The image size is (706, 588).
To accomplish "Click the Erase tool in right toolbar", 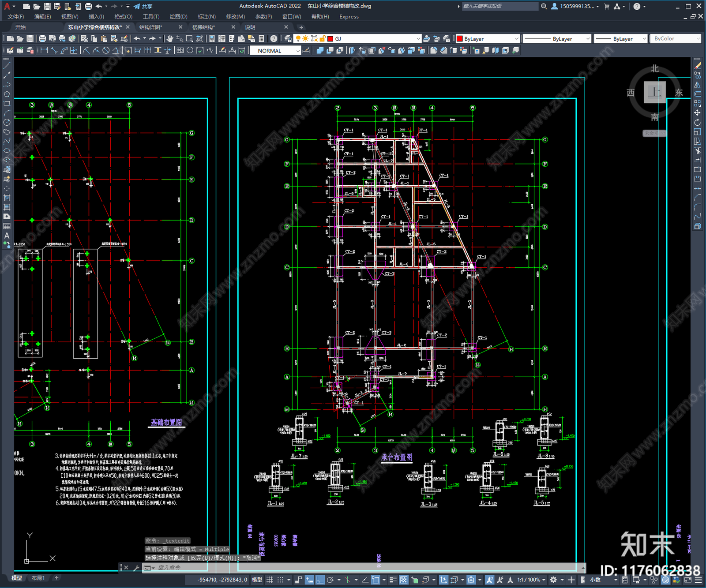I will [697, 66].
